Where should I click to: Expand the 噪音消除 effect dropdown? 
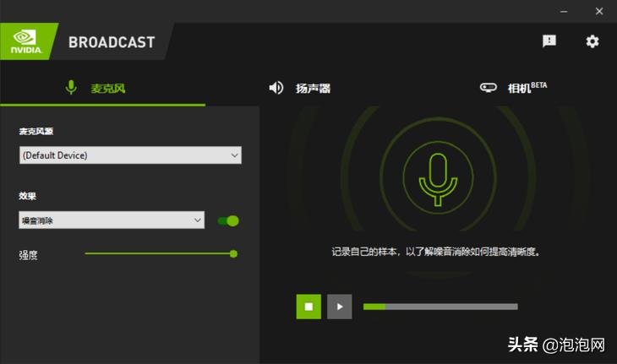(112, 220)
